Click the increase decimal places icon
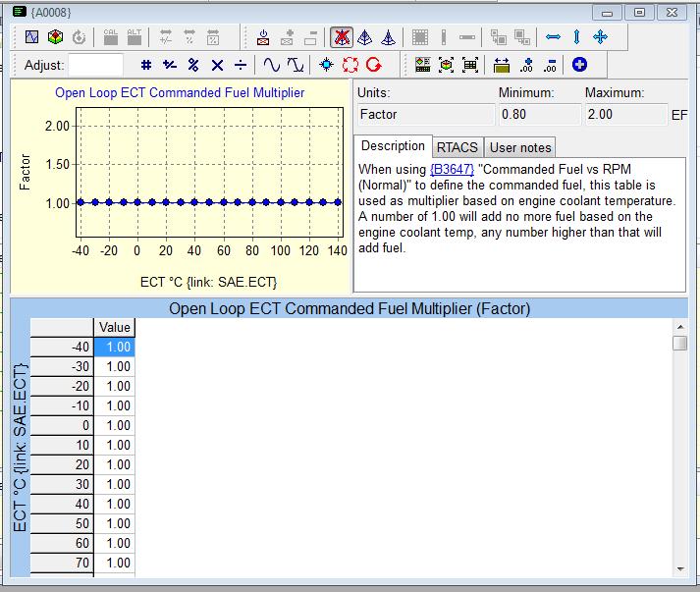 coord(526,65)
